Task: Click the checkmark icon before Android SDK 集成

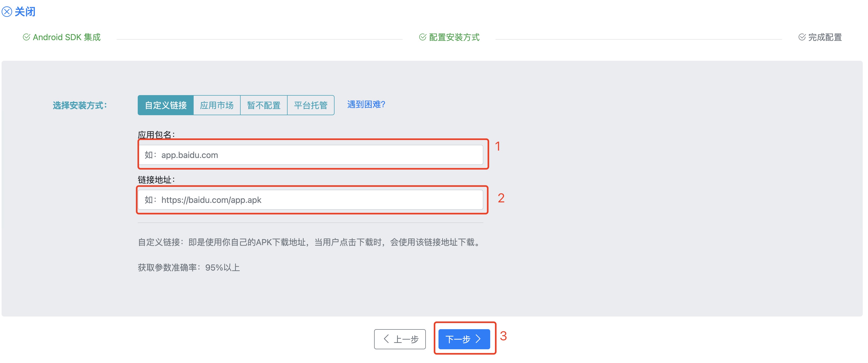Action: tap(26, 37)
